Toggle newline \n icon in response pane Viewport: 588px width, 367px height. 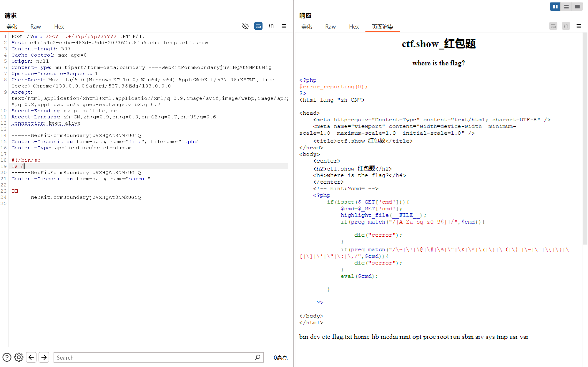pos(566,26)
